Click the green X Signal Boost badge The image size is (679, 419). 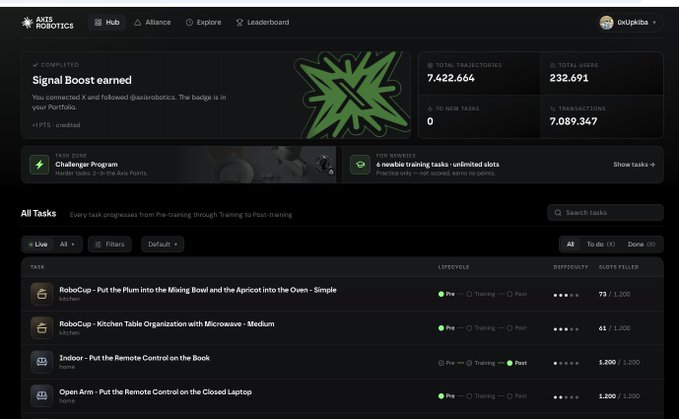pyautogui.click(x=352, y=95)
